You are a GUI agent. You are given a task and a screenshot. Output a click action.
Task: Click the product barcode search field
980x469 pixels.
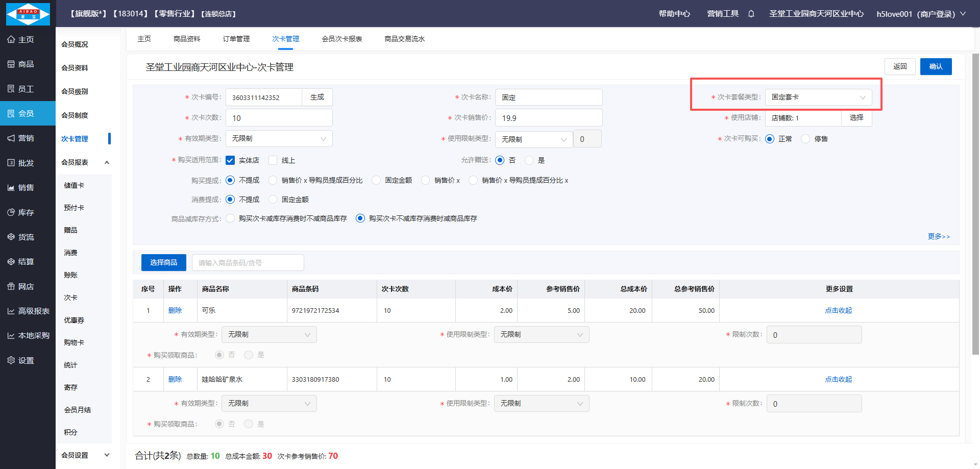(248, 263)
